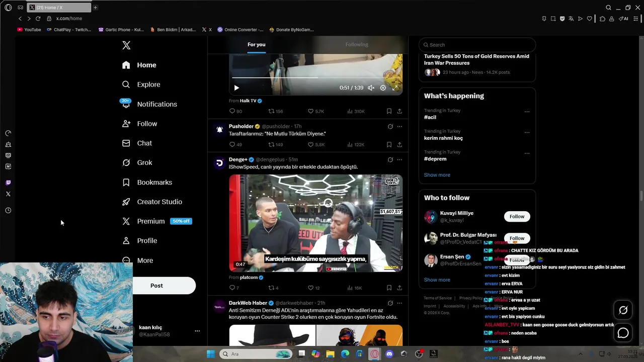644x362 pixels.
Task: Bookmark the Halk TV post
Action: click(389, 111)
